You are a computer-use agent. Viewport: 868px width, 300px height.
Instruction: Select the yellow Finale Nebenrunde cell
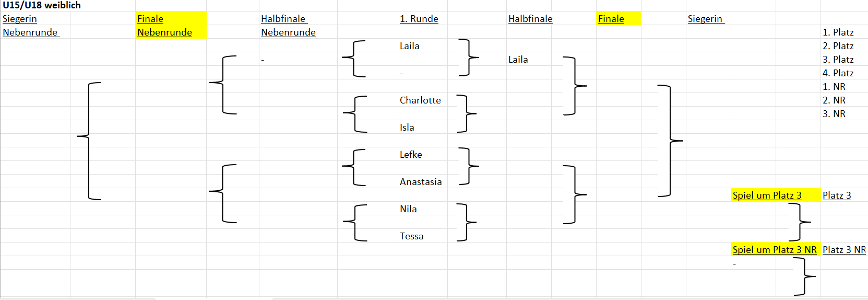(x=171, y=25)
